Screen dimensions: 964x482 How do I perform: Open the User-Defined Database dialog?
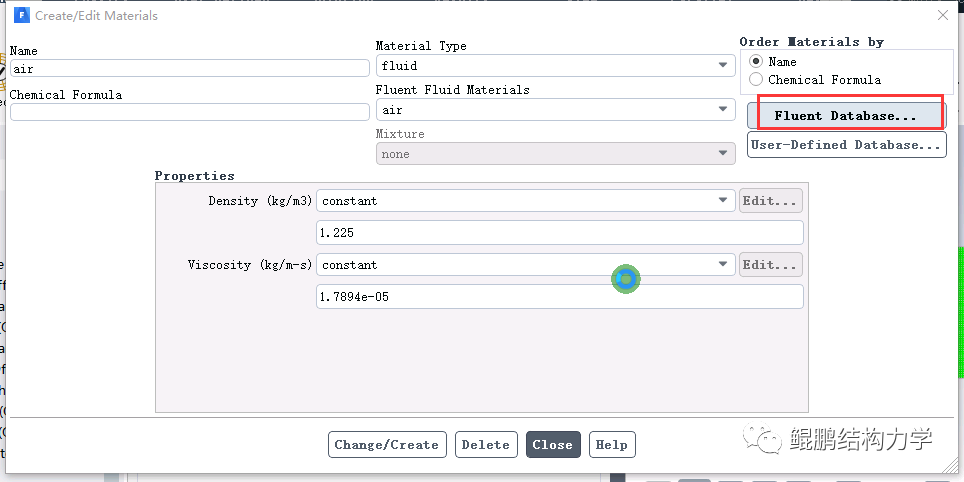pos(847,145)
